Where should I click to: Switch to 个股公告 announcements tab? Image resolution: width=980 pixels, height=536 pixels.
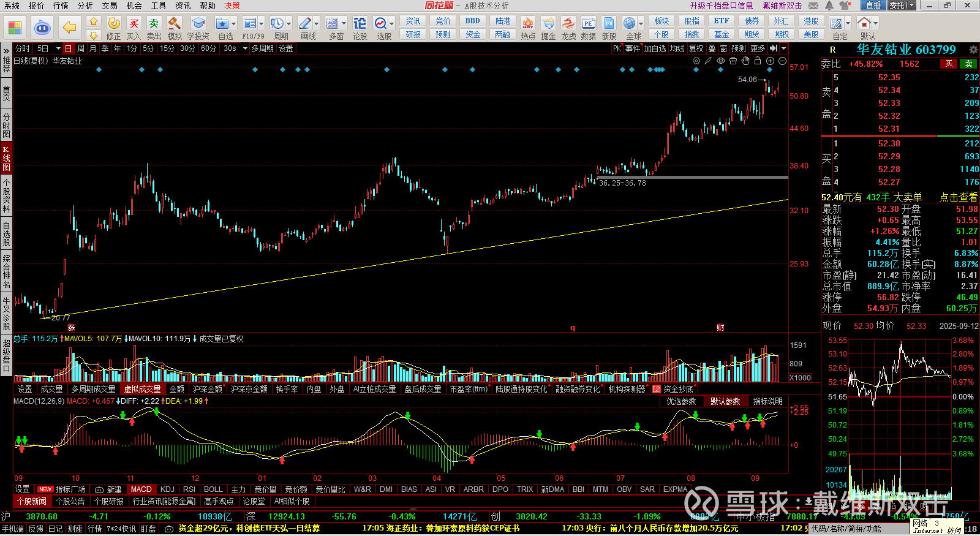(x=70, y=501)
